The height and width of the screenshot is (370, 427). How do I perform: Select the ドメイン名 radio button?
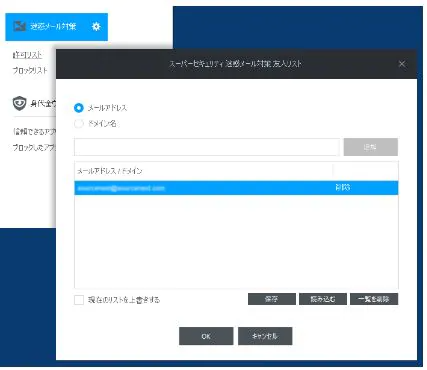[x=79, y=124]
